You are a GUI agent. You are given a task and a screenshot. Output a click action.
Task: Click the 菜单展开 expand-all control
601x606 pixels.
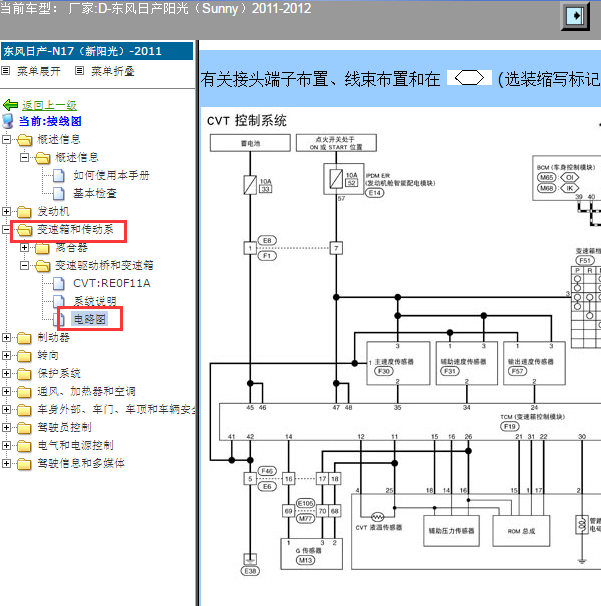(39, 71)
